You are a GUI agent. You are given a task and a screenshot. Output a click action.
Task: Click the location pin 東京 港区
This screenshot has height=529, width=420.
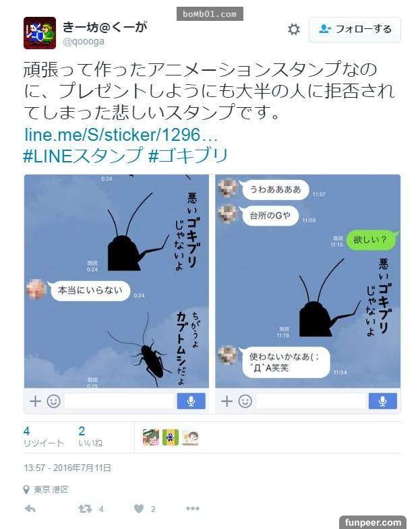[x=46, y=489]
